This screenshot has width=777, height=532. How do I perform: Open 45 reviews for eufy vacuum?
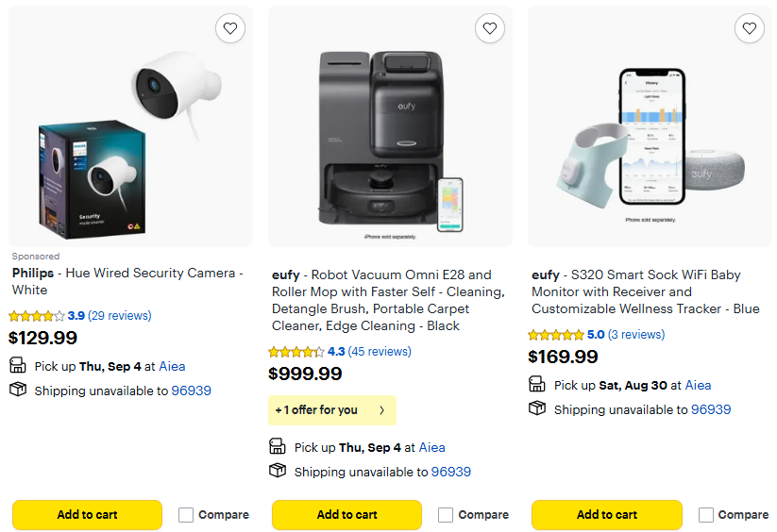click(380, 352)
